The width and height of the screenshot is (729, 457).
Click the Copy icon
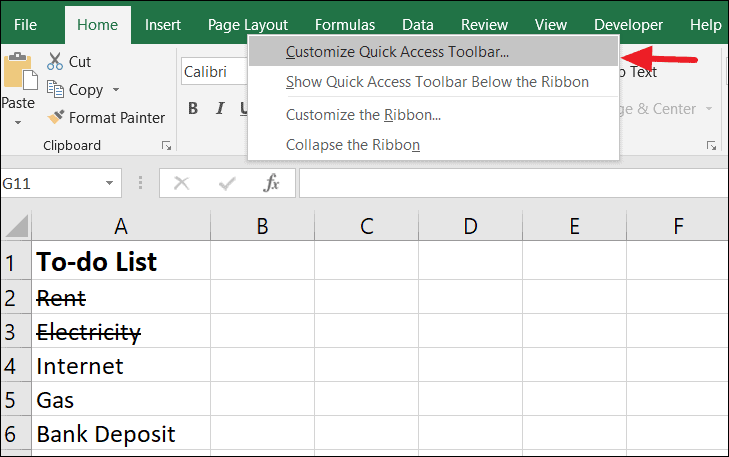click(55, 89)
